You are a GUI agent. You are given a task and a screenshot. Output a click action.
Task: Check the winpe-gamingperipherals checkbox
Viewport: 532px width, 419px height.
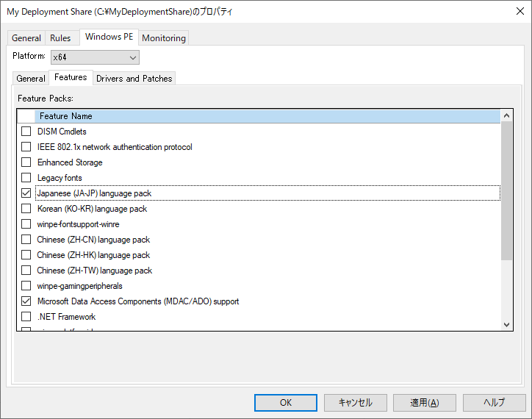26,286
